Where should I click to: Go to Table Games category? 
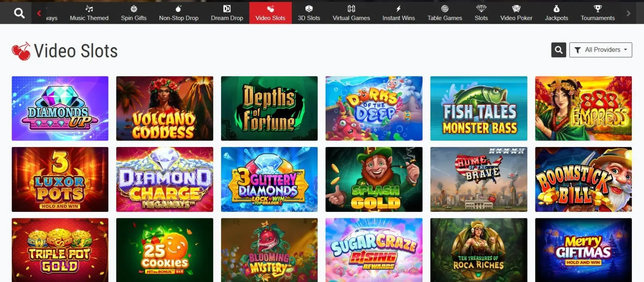click(x=445, y=13)
